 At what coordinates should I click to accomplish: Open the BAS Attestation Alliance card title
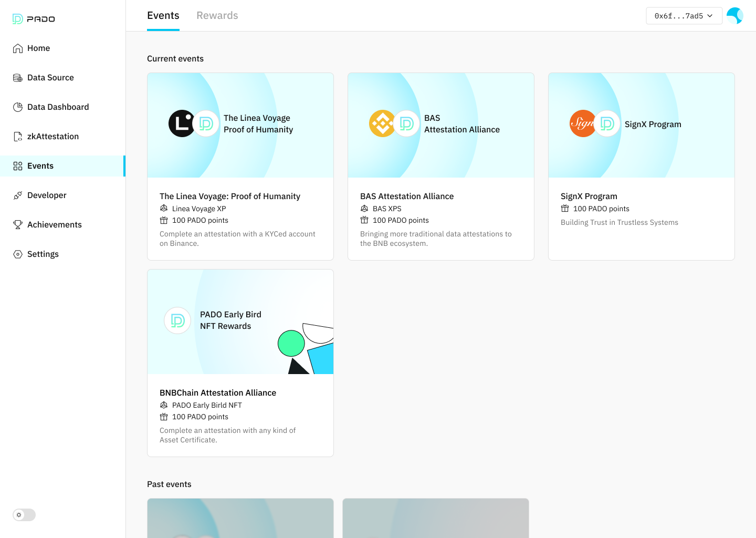click(407, 196)
